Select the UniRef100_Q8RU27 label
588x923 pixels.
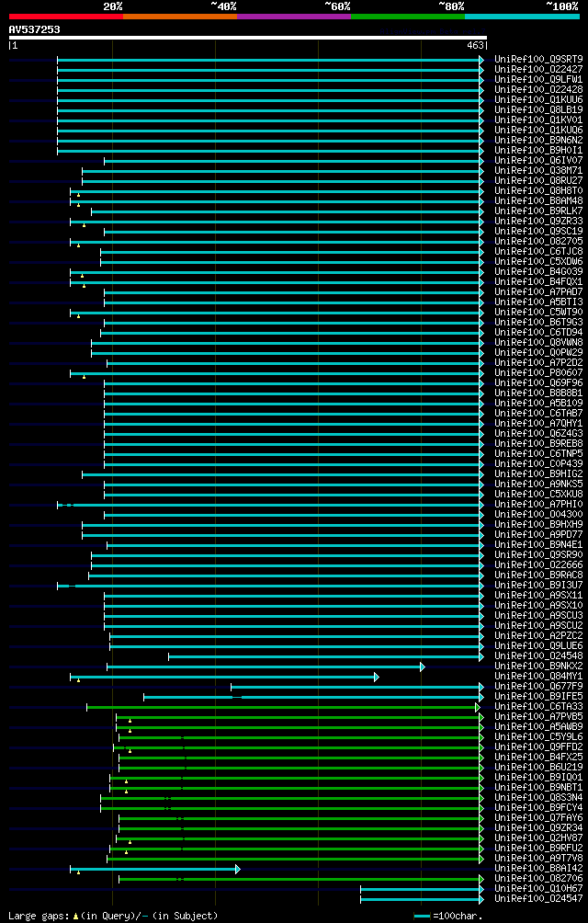(x=538, y=181)
